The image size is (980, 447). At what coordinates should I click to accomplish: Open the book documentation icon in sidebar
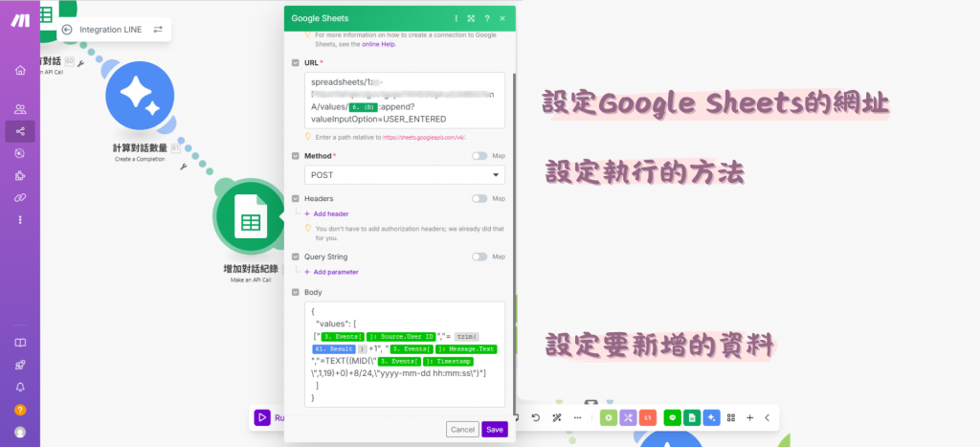pyautogui.click(x=20, y=343)
